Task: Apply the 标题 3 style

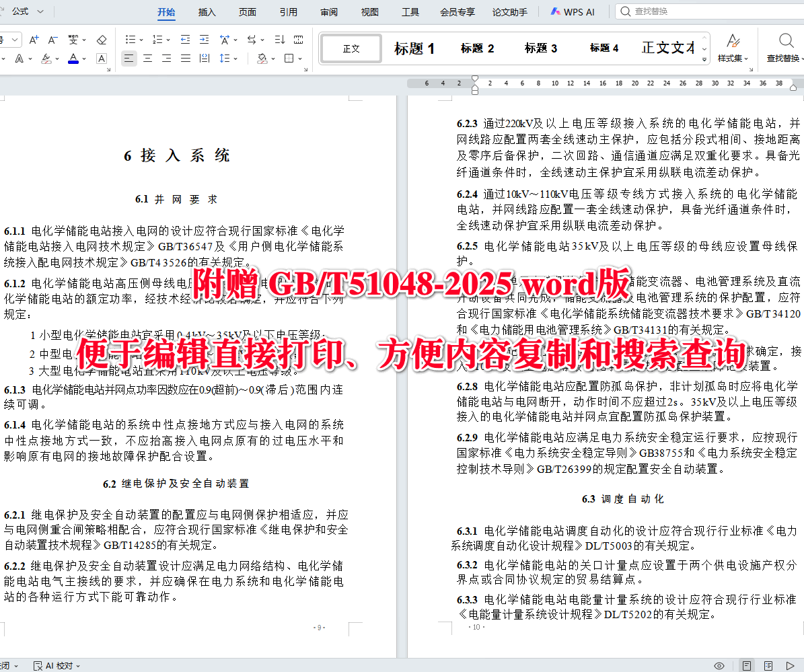Action: click(540, 48)
